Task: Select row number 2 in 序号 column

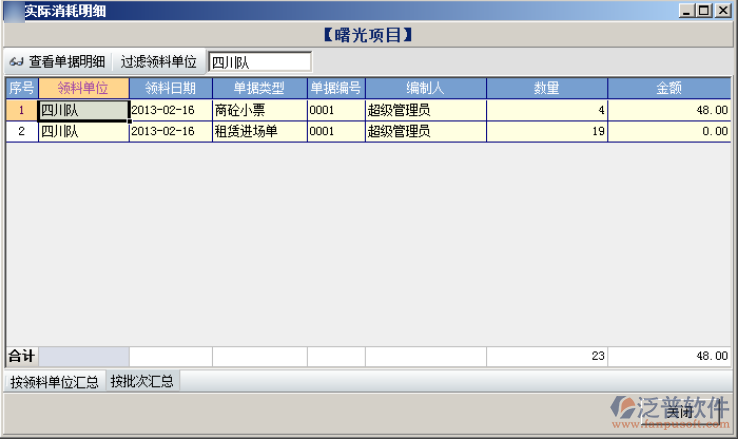Action: point(22,131)
